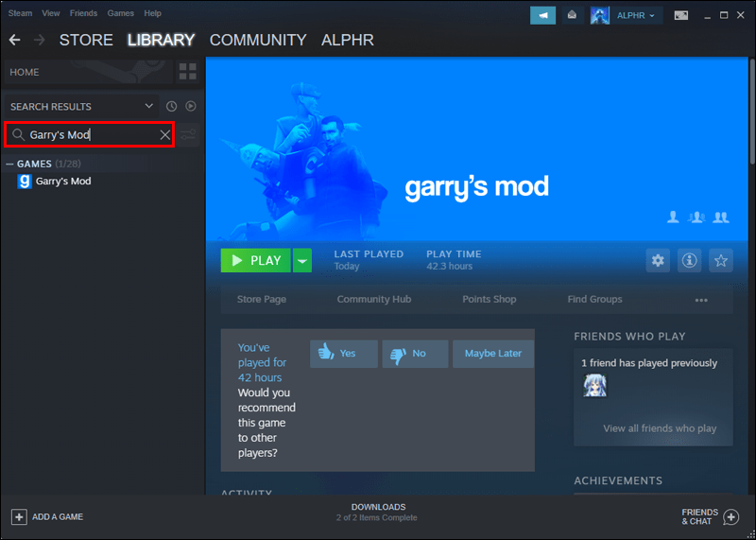Click the Maybe Later button
Screen dimensions: 756x540
coord(493,354)
